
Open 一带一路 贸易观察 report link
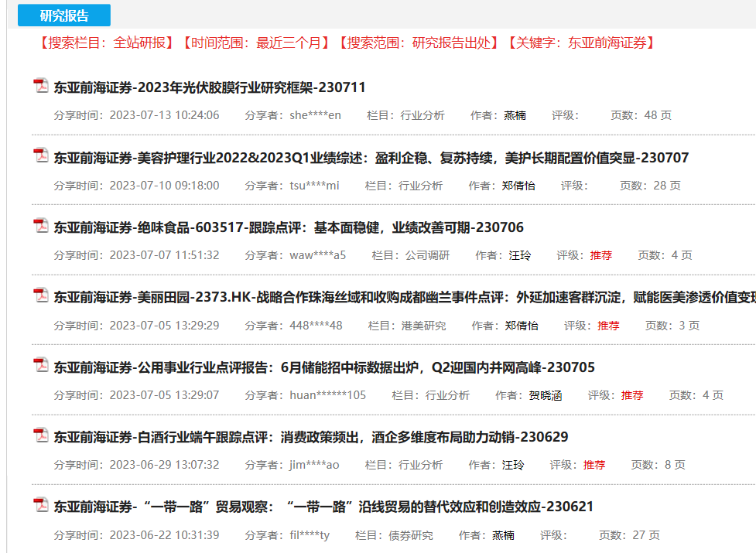[x=323, y=507]
